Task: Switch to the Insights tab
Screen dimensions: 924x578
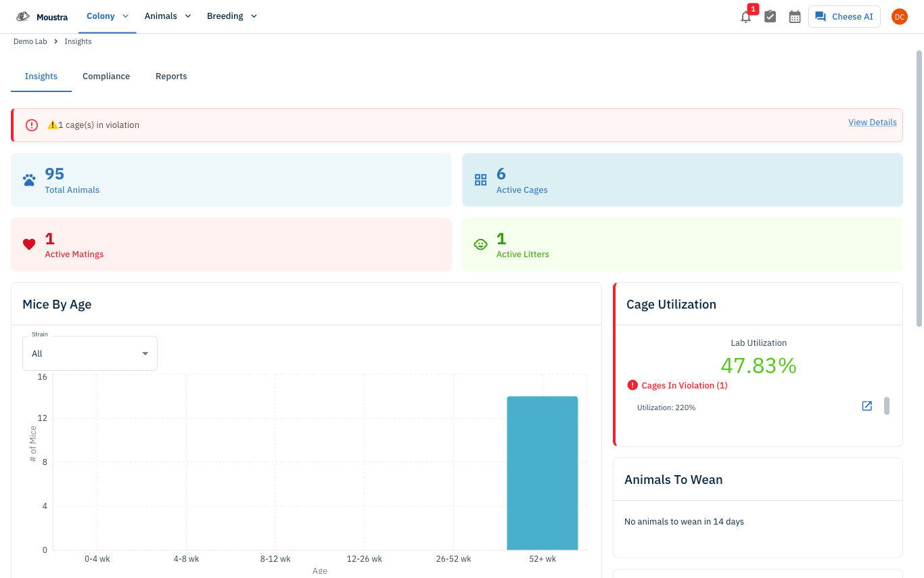Action: [41, 76]
